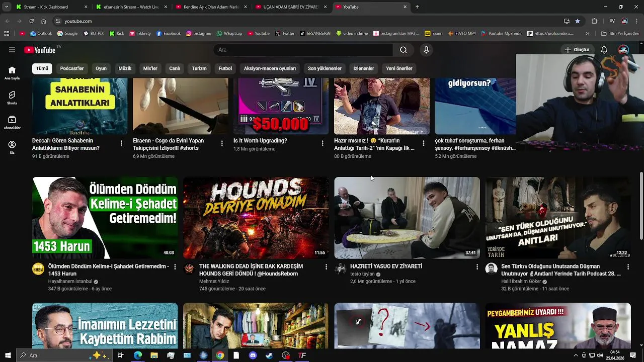Play the HOUNDS Devriye Oynadım thumbnail
This screenshot has width=644, height=362.
click(x=256, y=218)
